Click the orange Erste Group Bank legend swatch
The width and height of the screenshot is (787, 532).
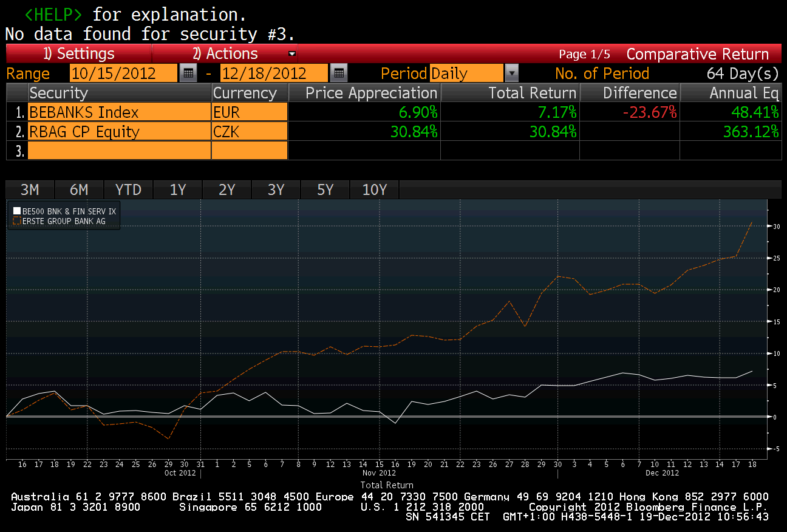[x=17, y=221]
